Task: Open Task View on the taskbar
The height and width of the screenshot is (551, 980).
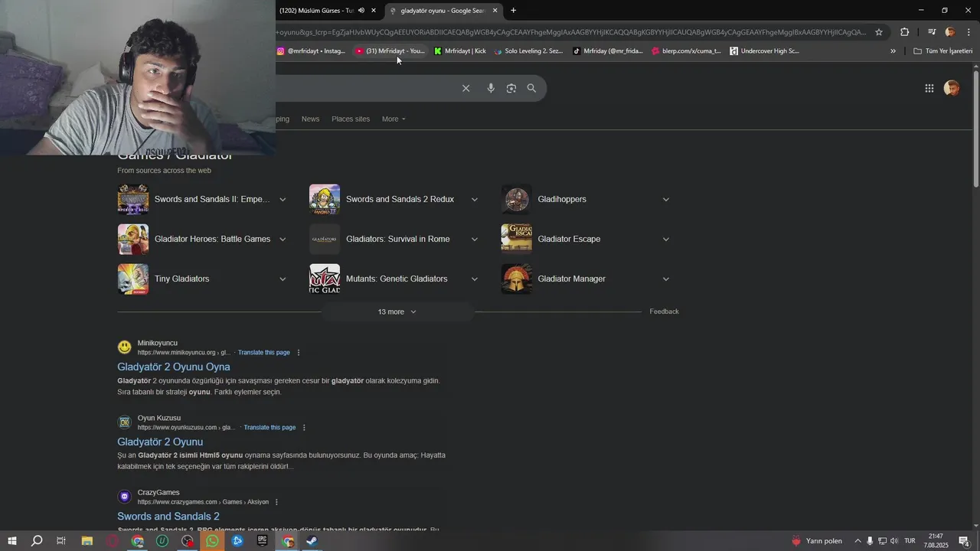Action: pyautogui.click(x=61, y=541)
